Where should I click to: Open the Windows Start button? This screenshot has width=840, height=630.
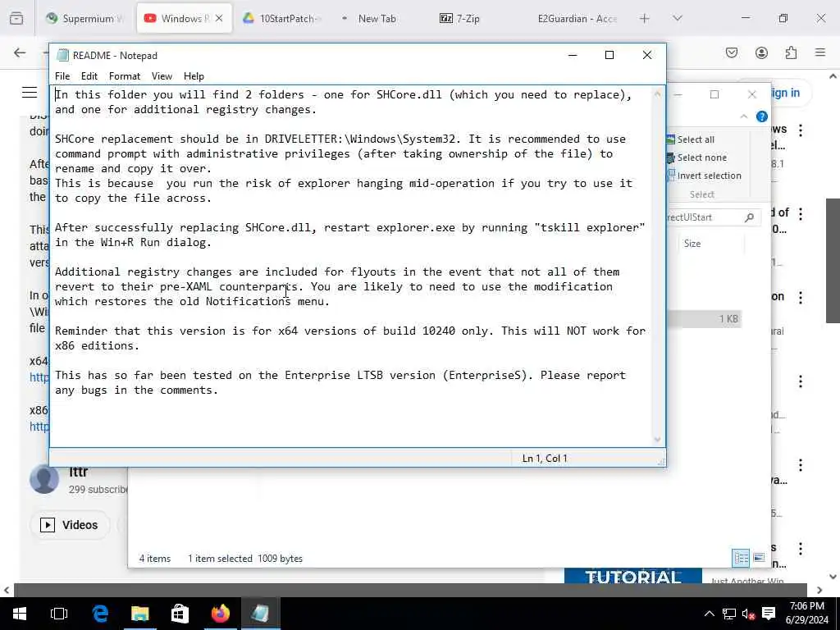(x=20, y=614)
